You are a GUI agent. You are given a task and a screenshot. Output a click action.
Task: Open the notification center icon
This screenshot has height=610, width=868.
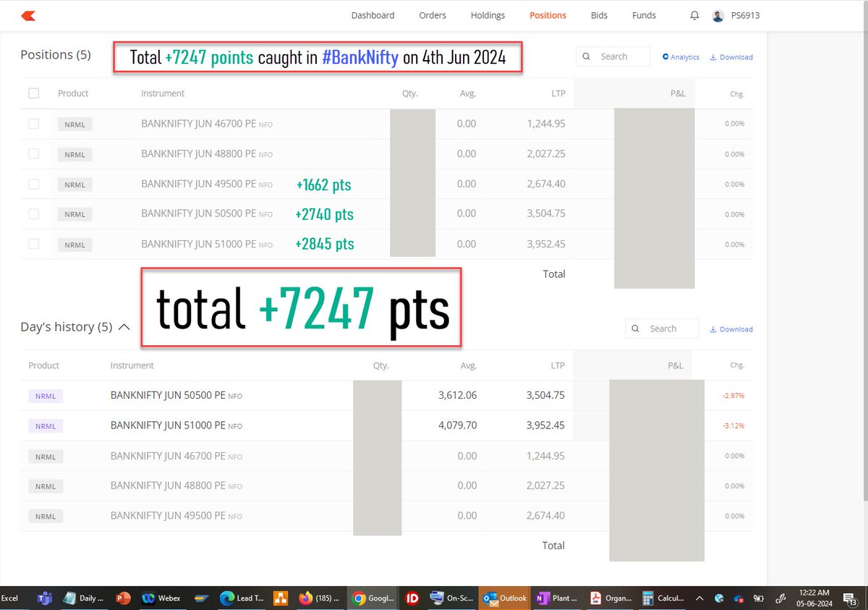[x=850, y=599]
